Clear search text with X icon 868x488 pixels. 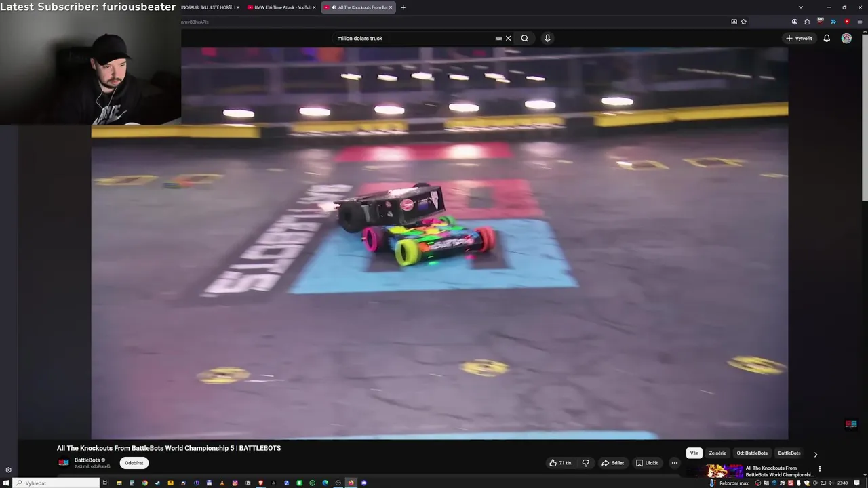(508, 38)
